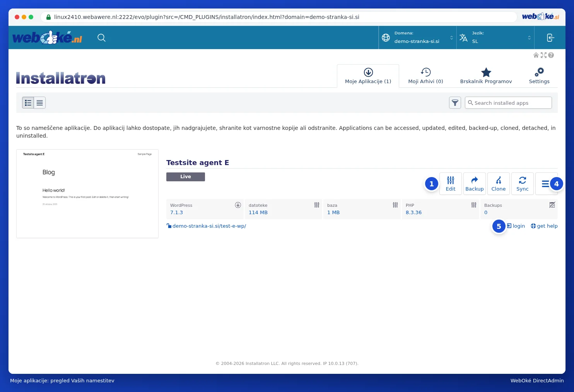Switch to the detailed list view
This screenshot has width=574, height=392.
tap(28, 103)
